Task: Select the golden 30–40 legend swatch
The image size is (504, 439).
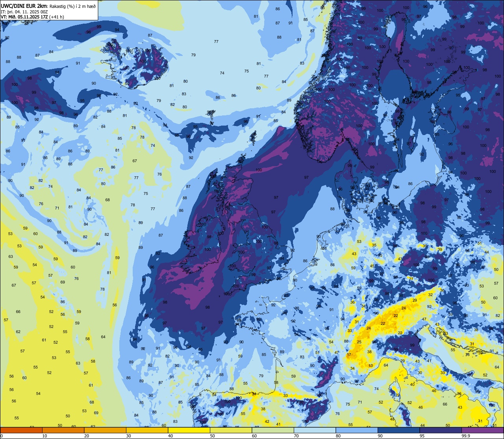Action: (x=147, y=430)
